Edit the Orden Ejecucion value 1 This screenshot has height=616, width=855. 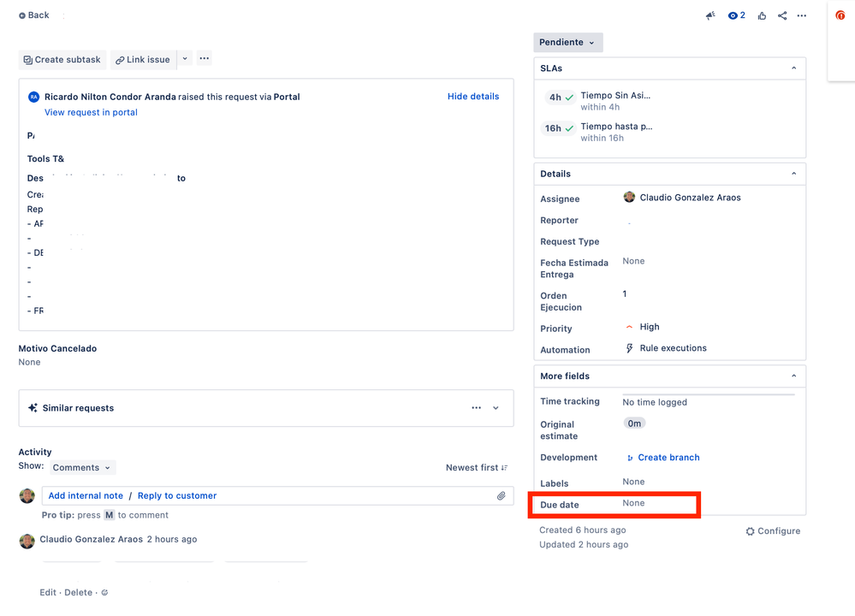(x=625, y=293)
